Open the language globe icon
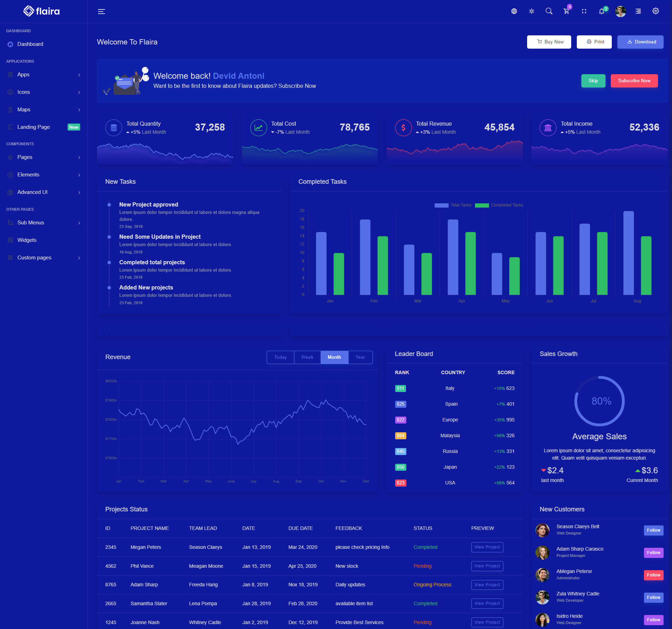 [514, 11]
